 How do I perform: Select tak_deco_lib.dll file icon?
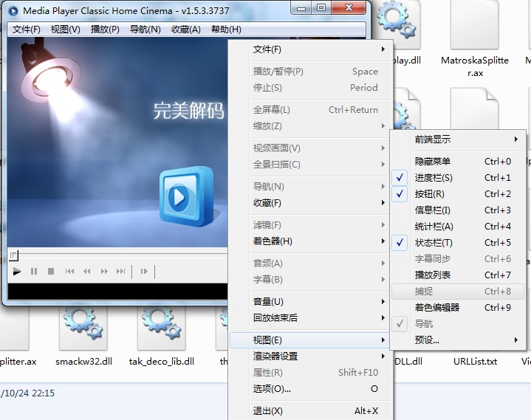pyautogui.click(x=162, y=328)
